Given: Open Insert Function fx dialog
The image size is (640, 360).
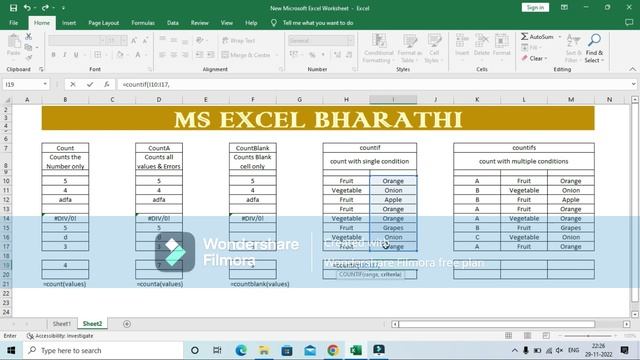Looking at the screenshot, I should 107,84.
